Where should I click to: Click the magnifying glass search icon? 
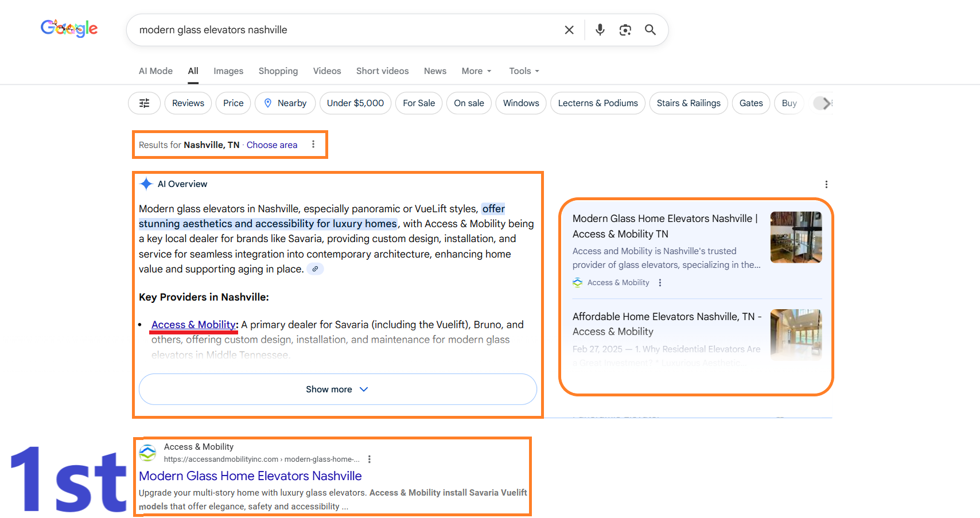(650, 30)
